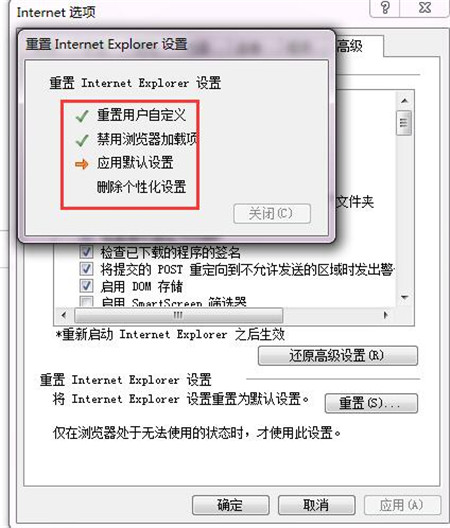The width and height of the screenshot is (450, 528).
Task: Click the horizontal scrollbar thumb
Action: [179, 316]
